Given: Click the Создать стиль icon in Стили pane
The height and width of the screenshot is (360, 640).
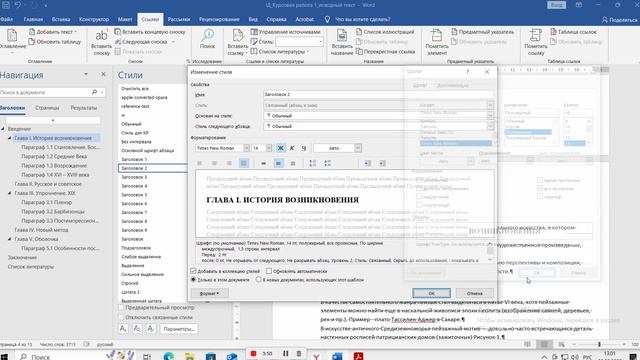Looking at the screenshot, I should click(123, 329).
